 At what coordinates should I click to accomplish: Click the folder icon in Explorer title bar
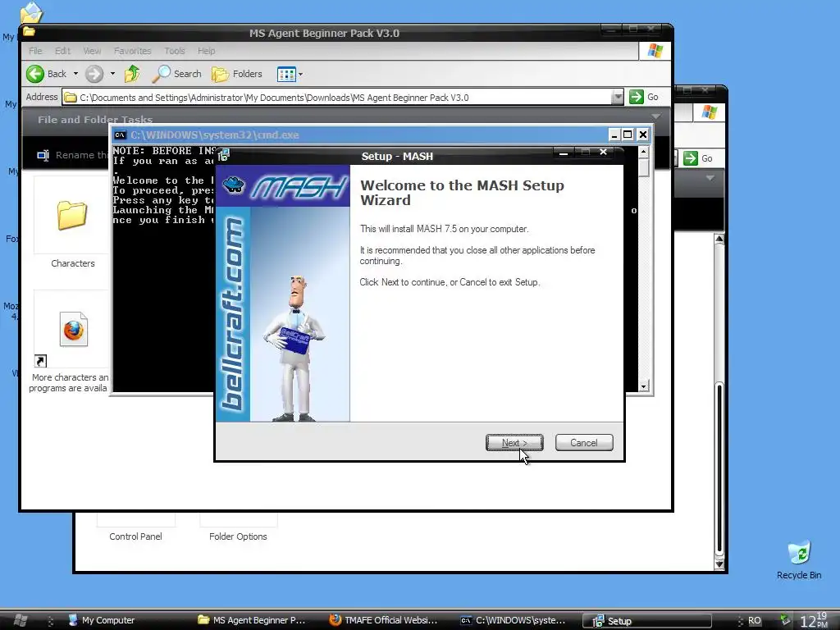click(29, 32)
